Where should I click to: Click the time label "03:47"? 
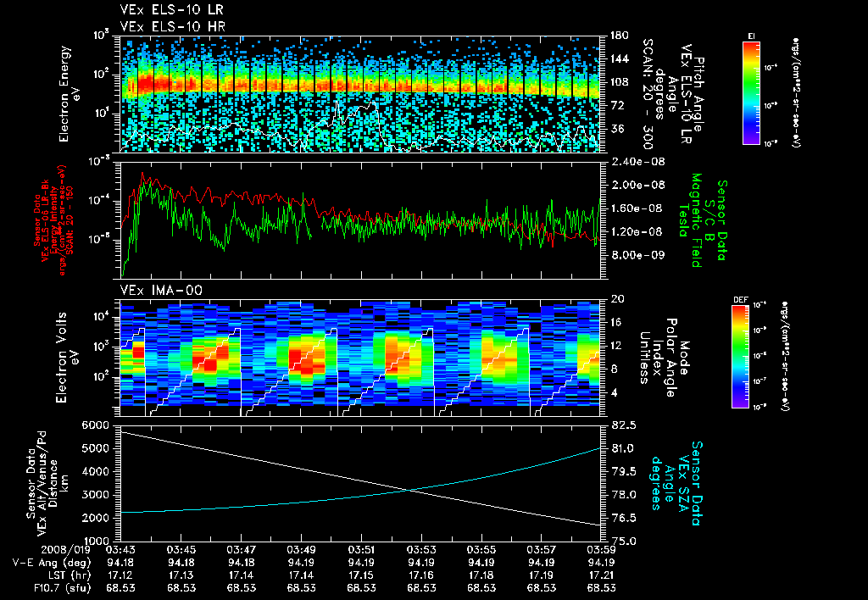(241, 550)
